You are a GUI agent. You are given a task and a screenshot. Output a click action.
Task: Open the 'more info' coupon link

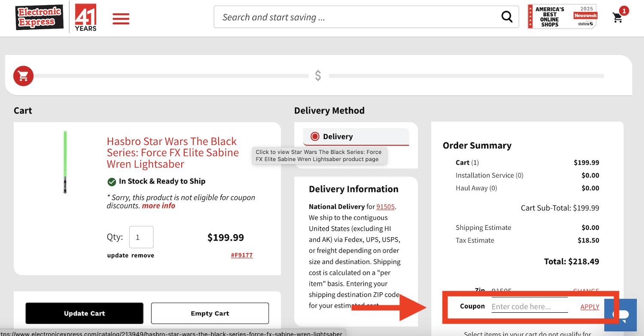point(158,205)
